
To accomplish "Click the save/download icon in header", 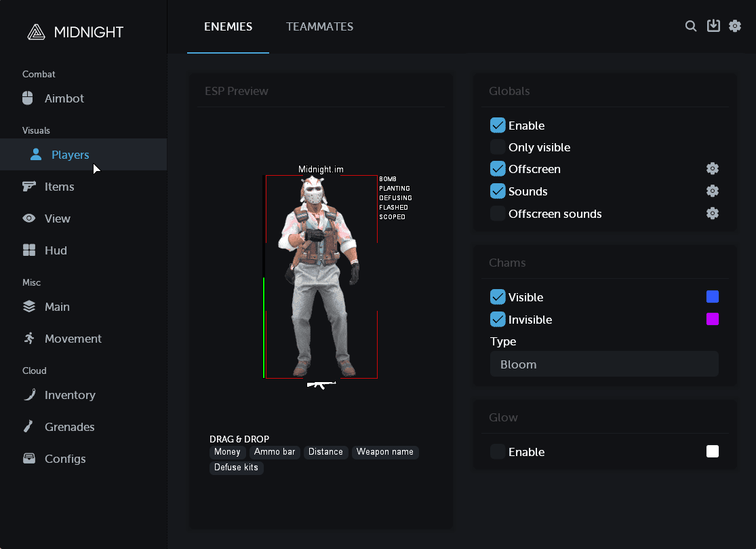I will pyautogui.click(x=713, y=26).
